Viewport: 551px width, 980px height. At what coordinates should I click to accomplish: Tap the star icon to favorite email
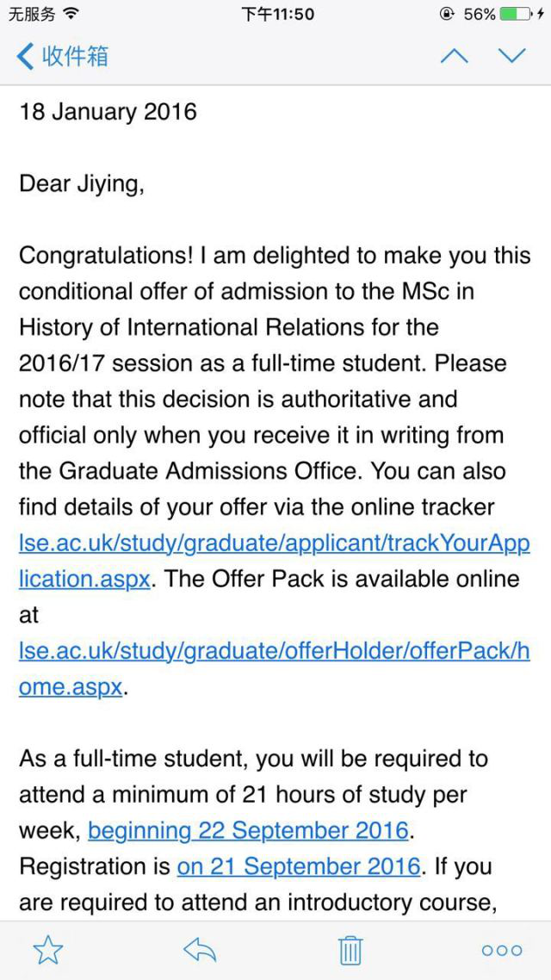(x=47, y=950)
